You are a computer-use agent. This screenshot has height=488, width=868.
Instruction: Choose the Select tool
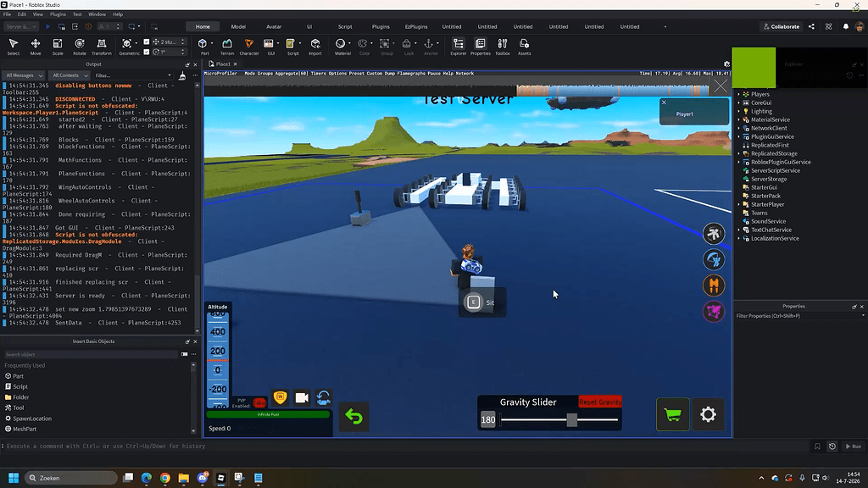point(14,47)
